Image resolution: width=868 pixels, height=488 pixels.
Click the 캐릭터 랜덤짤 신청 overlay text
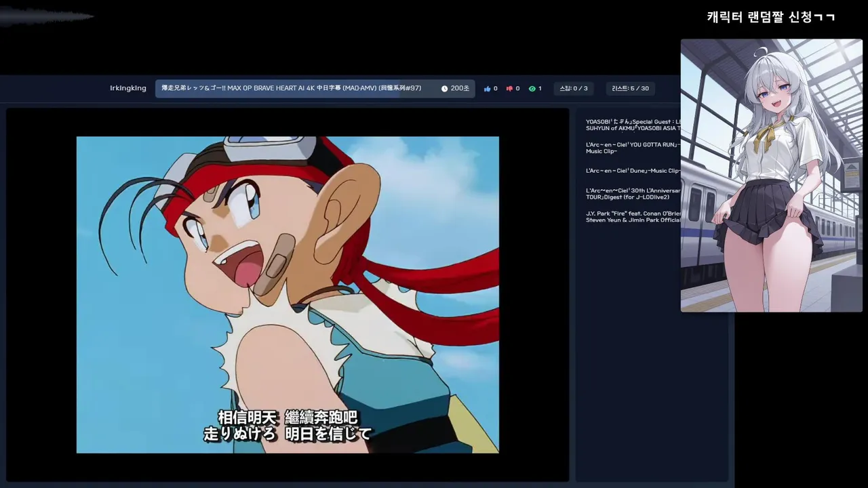coord(771,17)
